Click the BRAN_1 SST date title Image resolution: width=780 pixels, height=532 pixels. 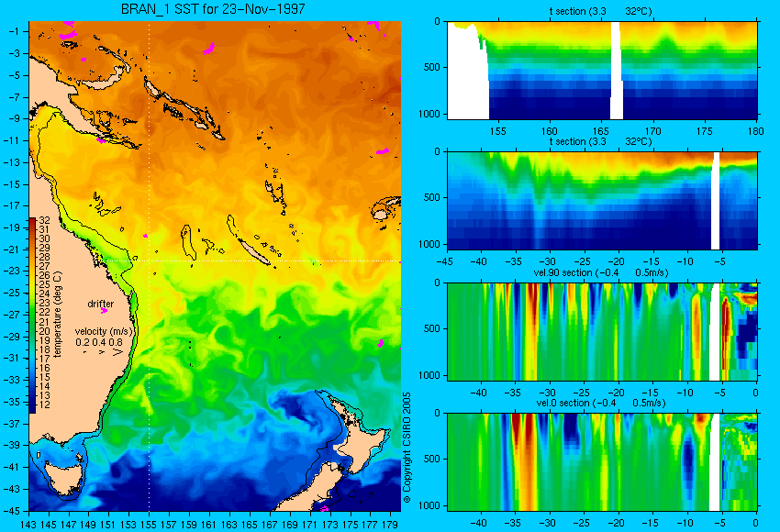click(213, 9)
